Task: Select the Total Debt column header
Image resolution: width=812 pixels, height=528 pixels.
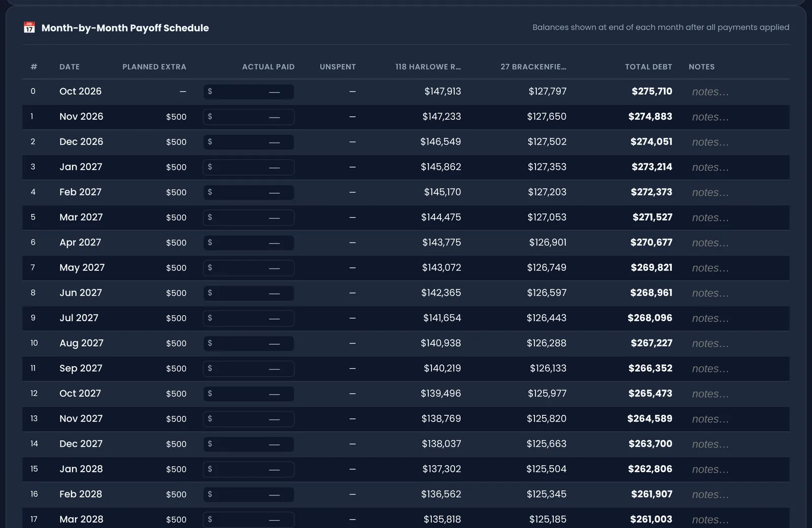Action: pos(649,67)
